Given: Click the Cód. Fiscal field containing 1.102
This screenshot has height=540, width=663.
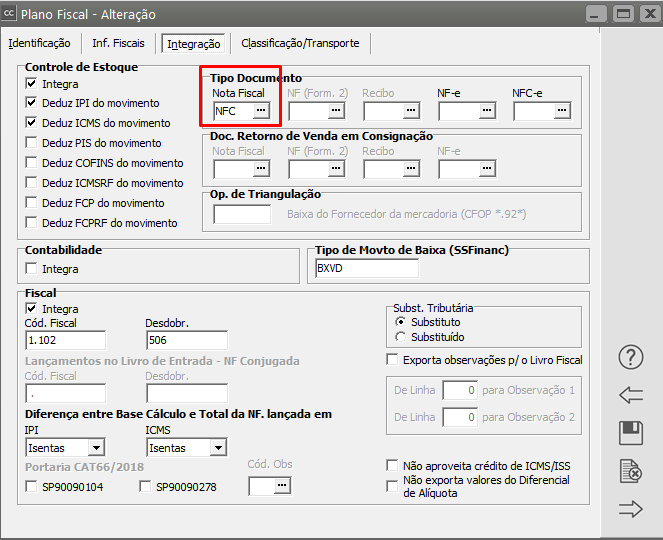Looking at the screenshot, I should [x=65, y=340].
